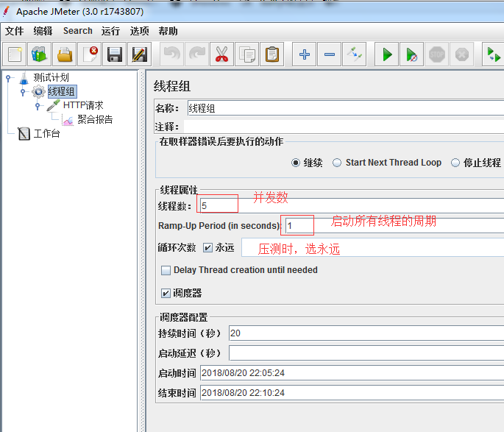Select 工作台 in the tree
504x432 pixels.
47,133
